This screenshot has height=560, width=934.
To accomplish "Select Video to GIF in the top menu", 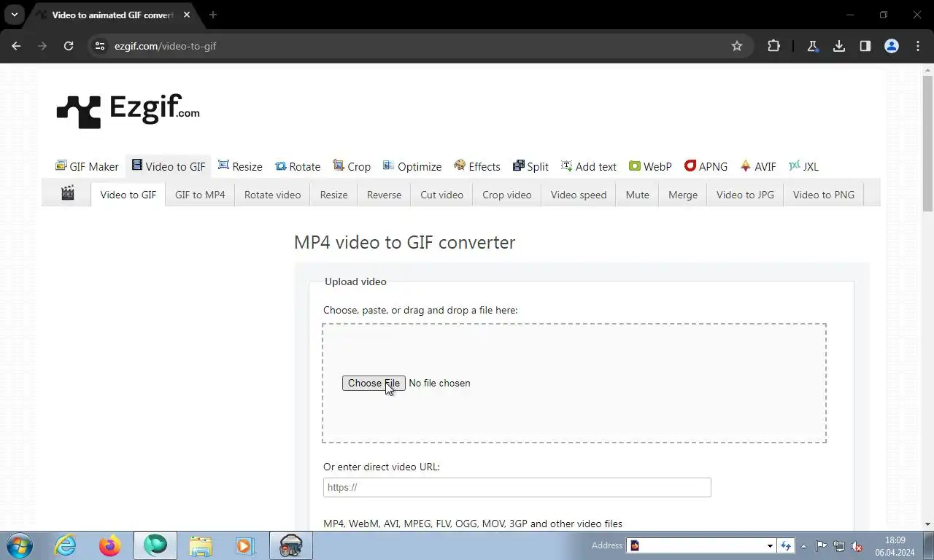I will click(x=169, y=166).
